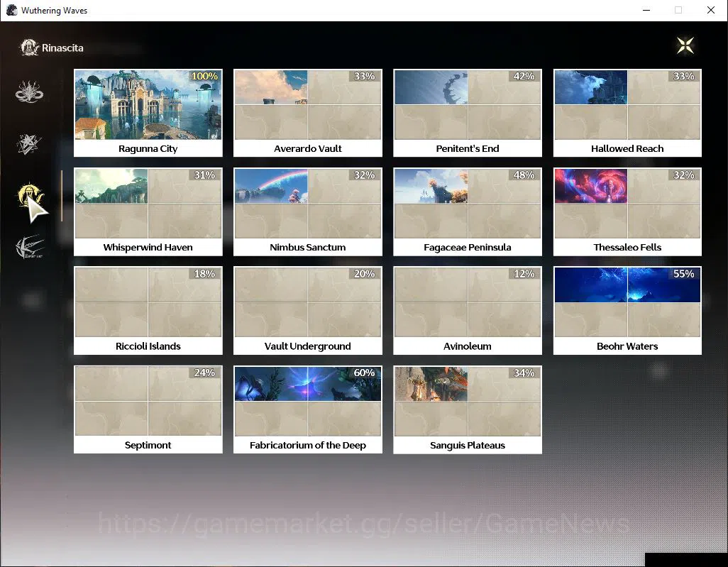
Task: Click the 31% badge on Whisperwind Haven
Action: pyautogui.click(x=204, y=175)
